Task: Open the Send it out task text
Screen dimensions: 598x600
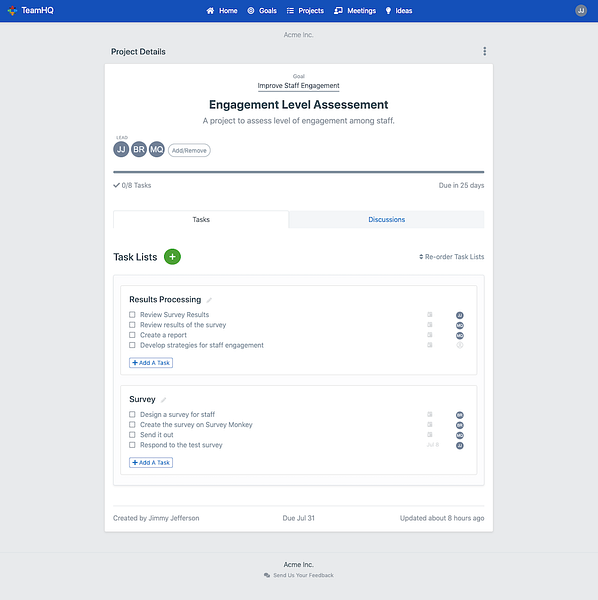Action: (x=156, y=435)
